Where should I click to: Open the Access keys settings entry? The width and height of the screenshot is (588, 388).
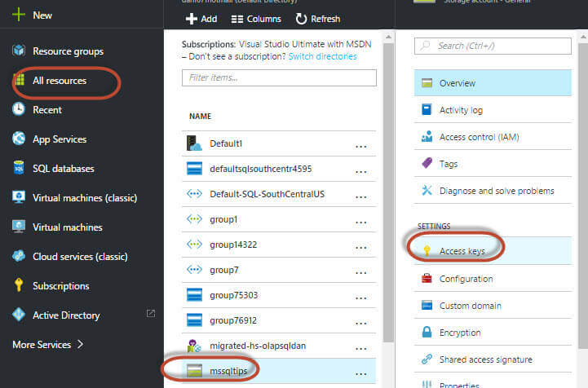(493, 251)
